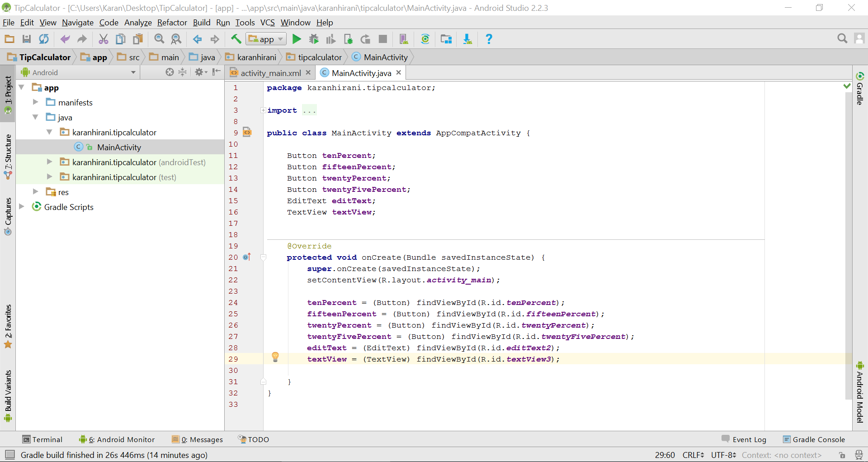868x462 pixels.
Task: Open the app run configuration dropdown
Action: (266, 39)
